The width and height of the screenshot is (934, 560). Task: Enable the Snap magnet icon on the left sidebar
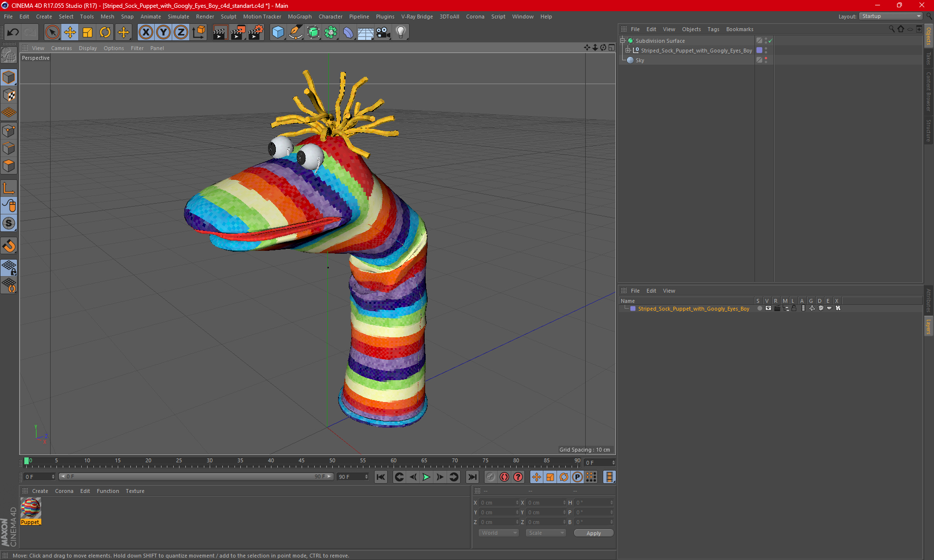pos(9,246)
